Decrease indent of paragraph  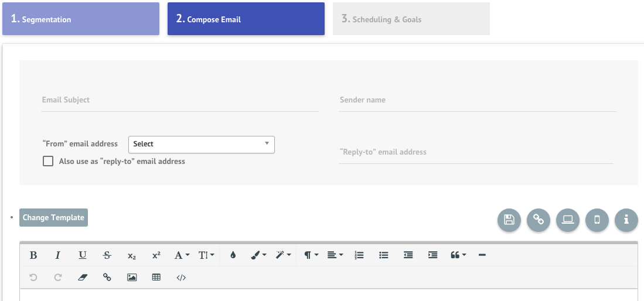pos(408,255)
